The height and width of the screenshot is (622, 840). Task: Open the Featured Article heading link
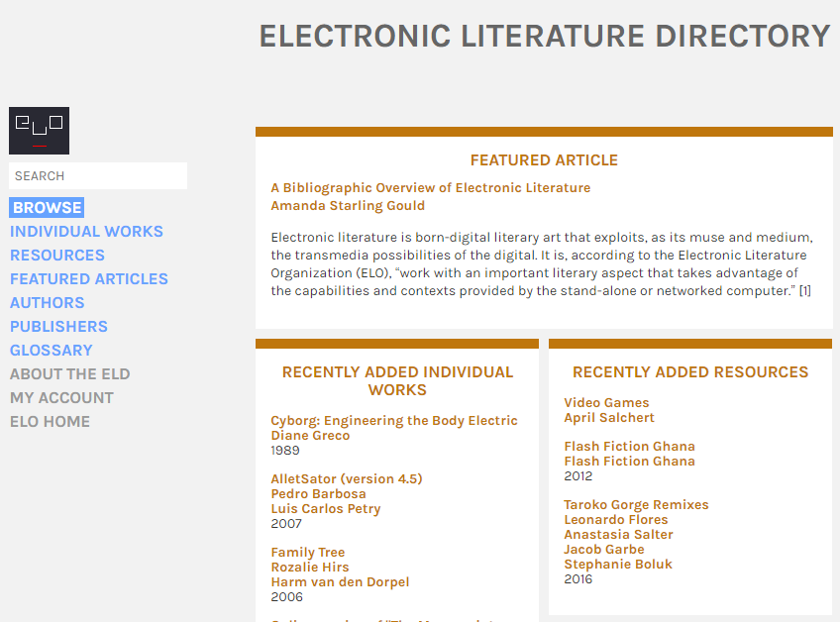pyautogui.click(x=544, y=160)
